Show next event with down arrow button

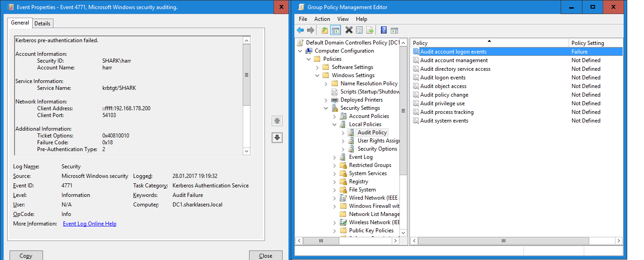[277, 137]
